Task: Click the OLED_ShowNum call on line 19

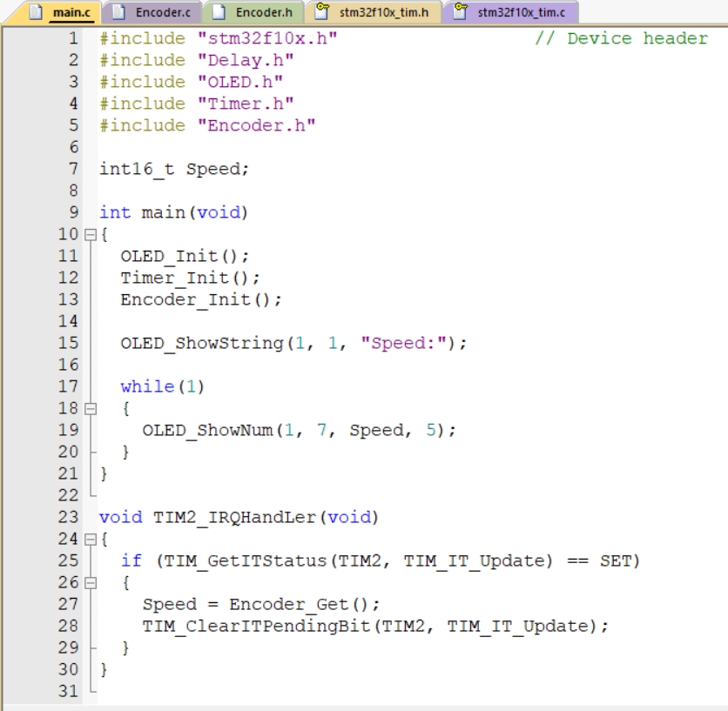Action: click(299, 430)
